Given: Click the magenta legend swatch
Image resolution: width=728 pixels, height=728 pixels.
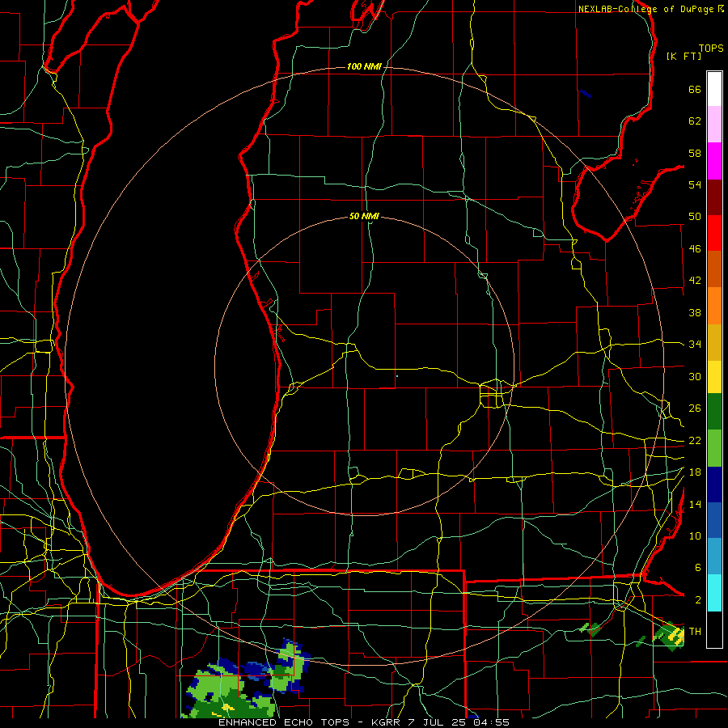Looking at the screenshot, I should (x=714, y=161).
